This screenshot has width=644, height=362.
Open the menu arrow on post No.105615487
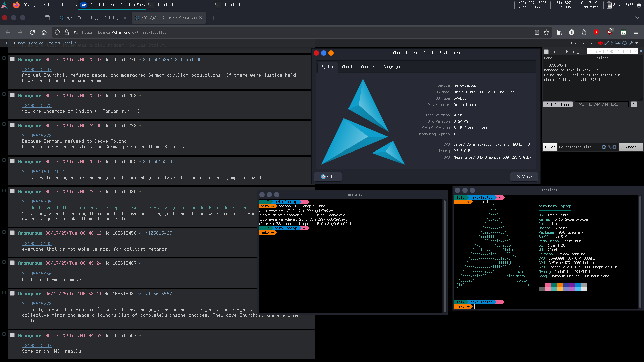pos(140,294)
